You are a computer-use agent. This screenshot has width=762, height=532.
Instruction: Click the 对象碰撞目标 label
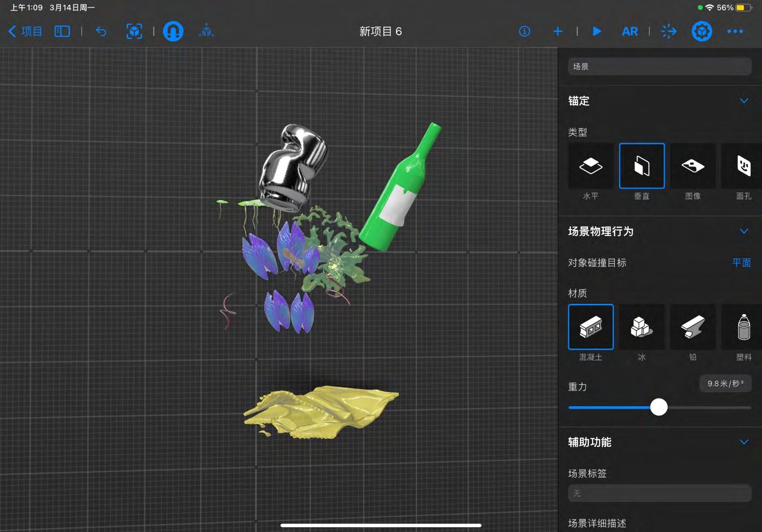(597, 263)
